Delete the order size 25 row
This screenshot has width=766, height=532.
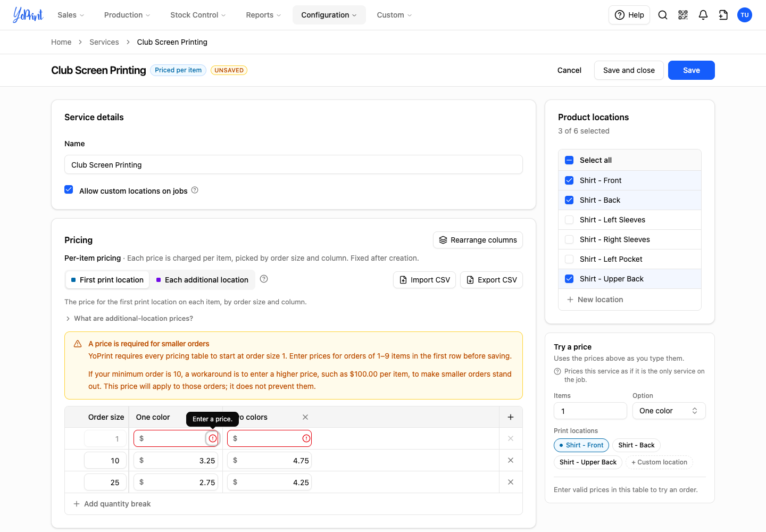(511, 482)
